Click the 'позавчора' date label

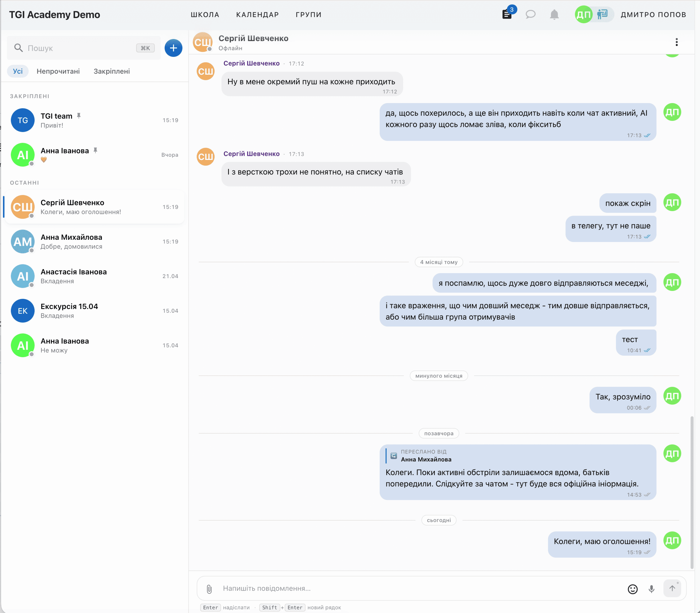click(439, 433)
